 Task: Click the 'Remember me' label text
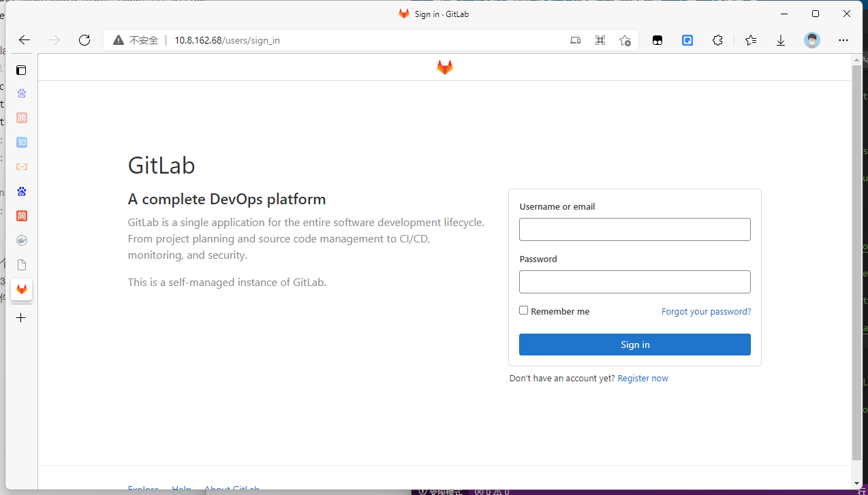coord(560,311)
